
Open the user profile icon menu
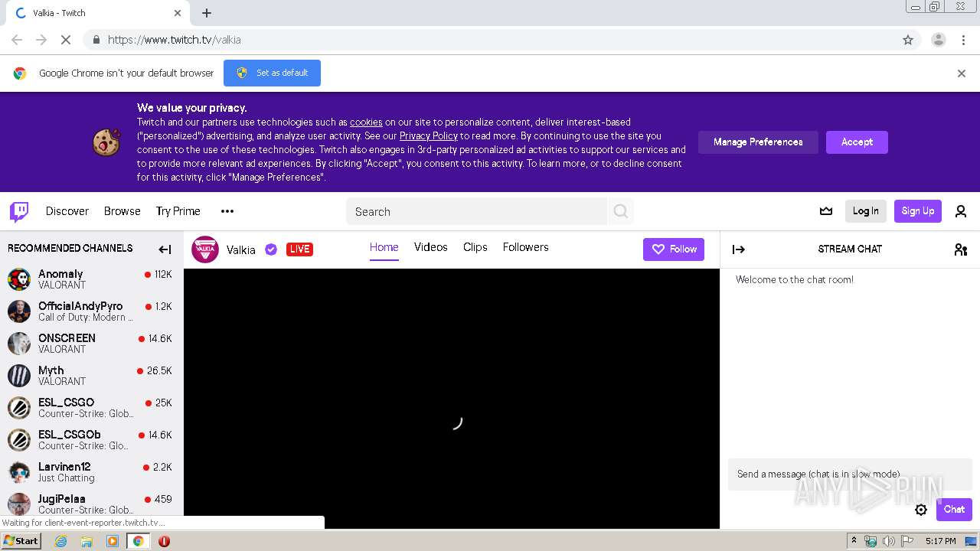pyautogui.click(x=961, y=211)
